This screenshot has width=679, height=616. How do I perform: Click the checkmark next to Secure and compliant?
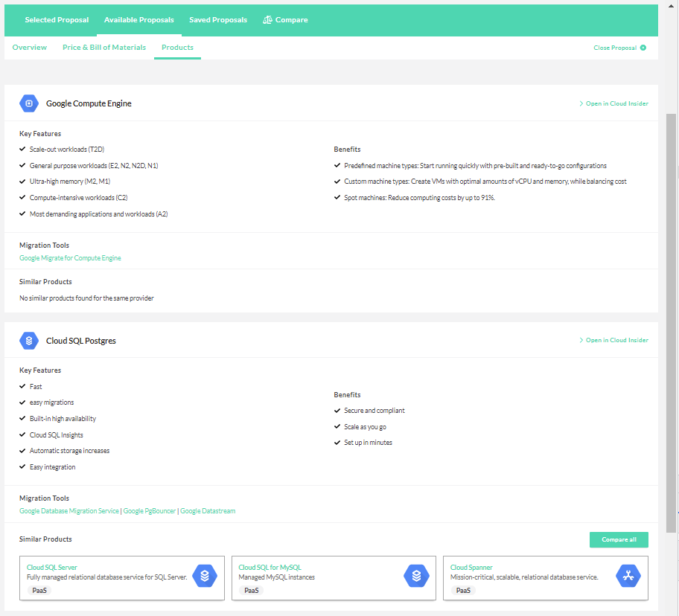(337, 410)
